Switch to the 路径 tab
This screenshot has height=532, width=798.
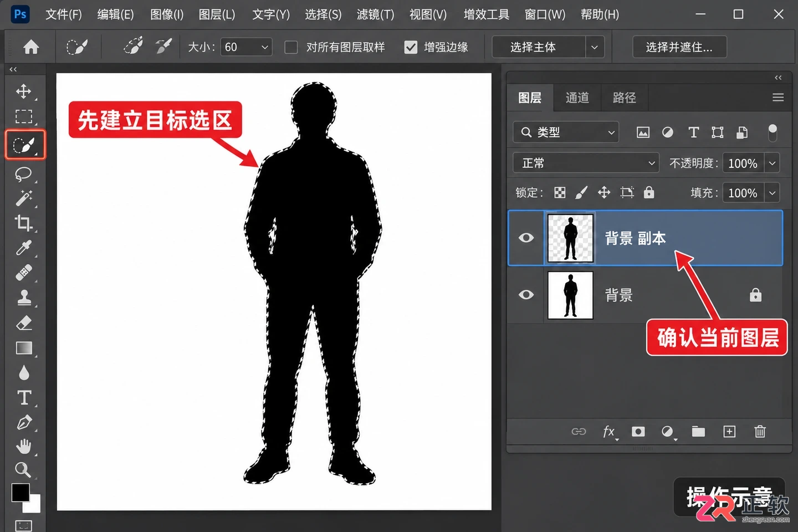click(624, 98)
